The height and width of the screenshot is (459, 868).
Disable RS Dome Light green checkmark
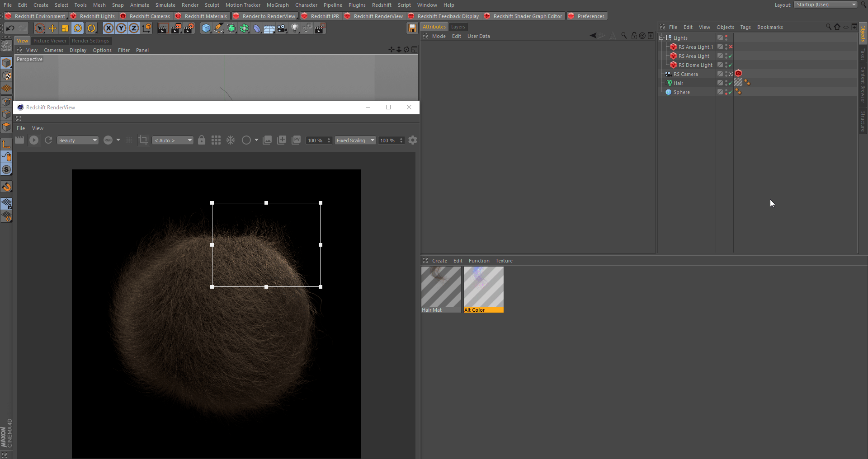click(731, 65)
